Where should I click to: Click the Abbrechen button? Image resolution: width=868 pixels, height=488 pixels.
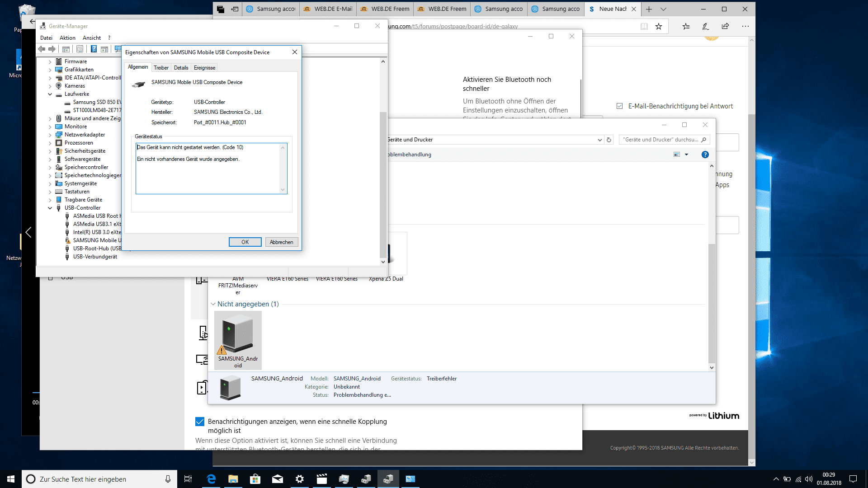click(x=281, y=242)
